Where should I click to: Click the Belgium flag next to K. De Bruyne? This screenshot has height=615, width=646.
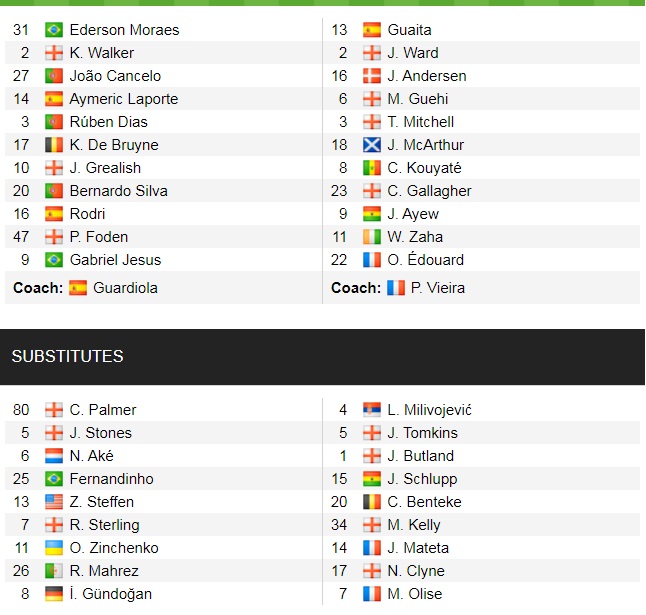pos(54,145)
